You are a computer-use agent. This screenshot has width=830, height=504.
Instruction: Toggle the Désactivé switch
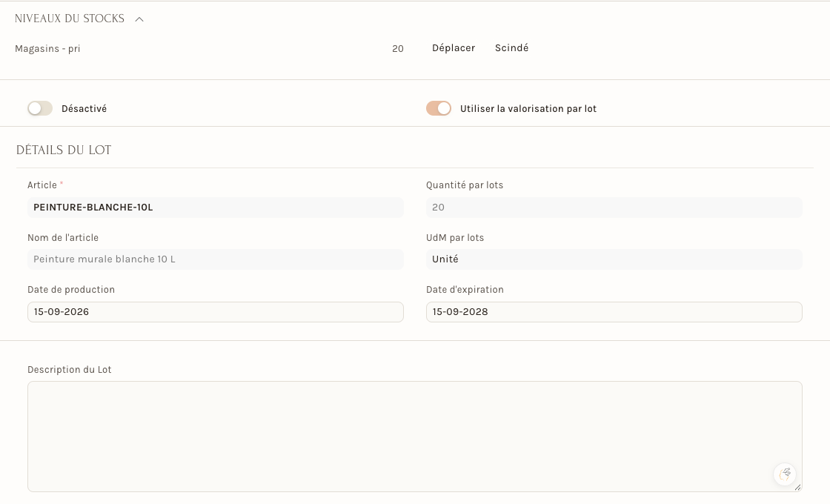click(x=40, y=108)
